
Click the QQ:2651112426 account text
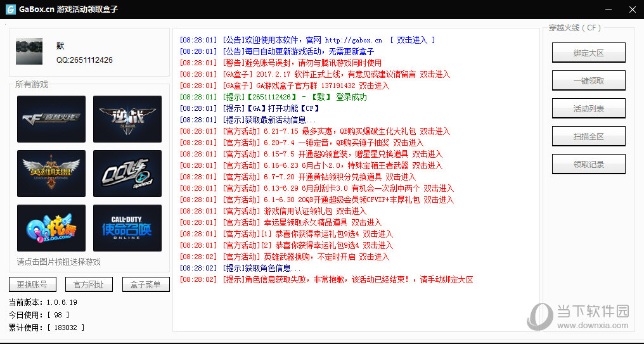(84, 60)
